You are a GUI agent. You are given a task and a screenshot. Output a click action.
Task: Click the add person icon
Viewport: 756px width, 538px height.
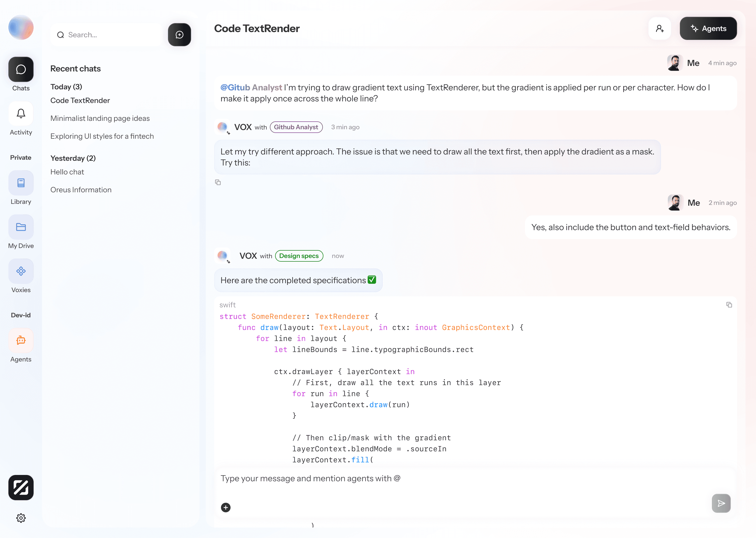pos(659,28)
